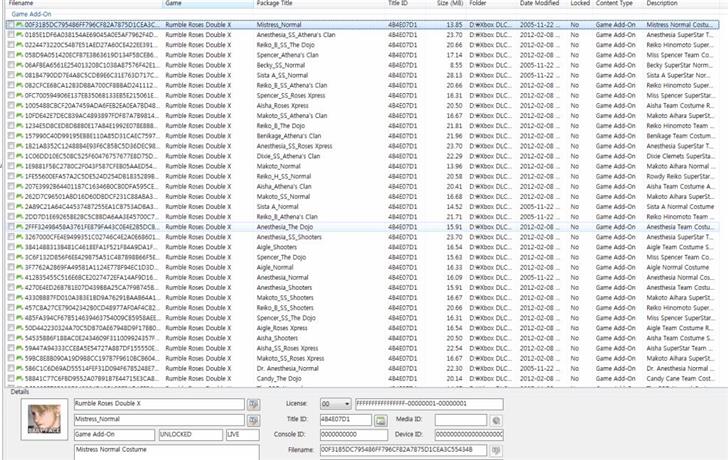Viewport: 728px width, 460px height.
Task: Sort by the Game column header
Action: (208, 3)
